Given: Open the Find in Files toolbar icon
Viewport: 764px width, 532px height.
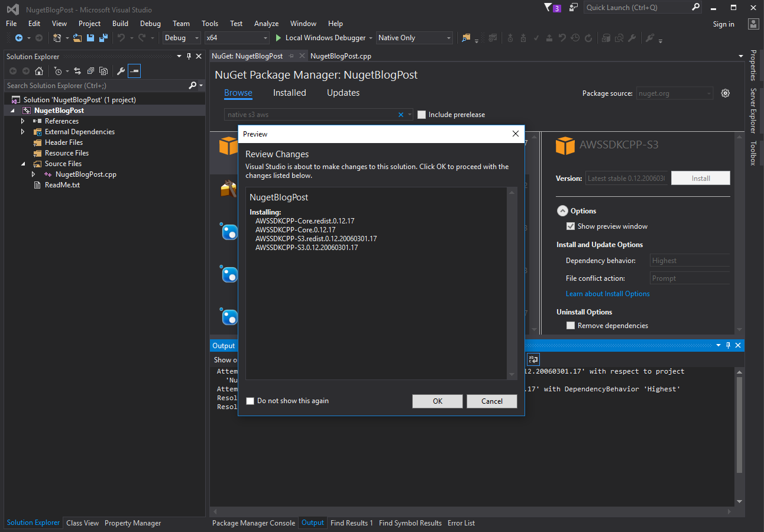Looking at the screenshot, I should [620, 37].
